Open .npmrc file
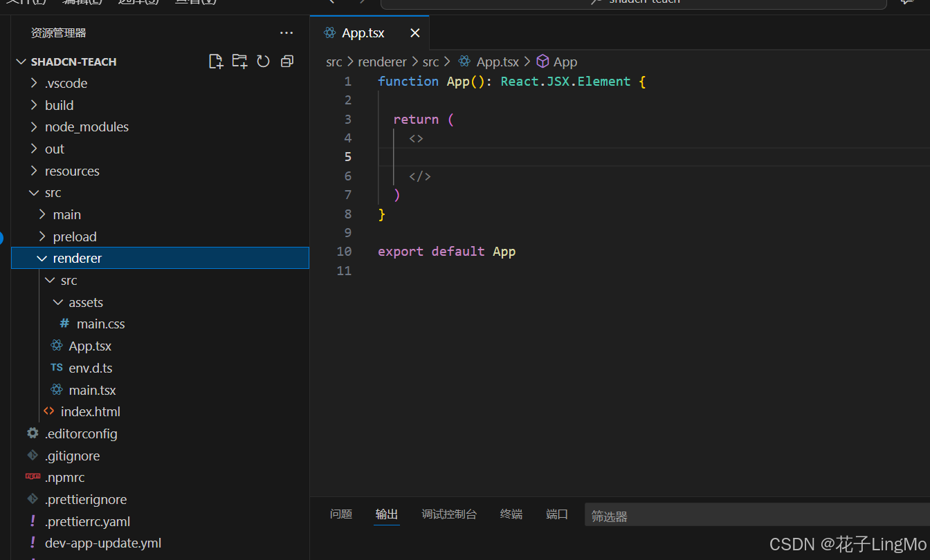930x560 pixels. pos(64,477)
